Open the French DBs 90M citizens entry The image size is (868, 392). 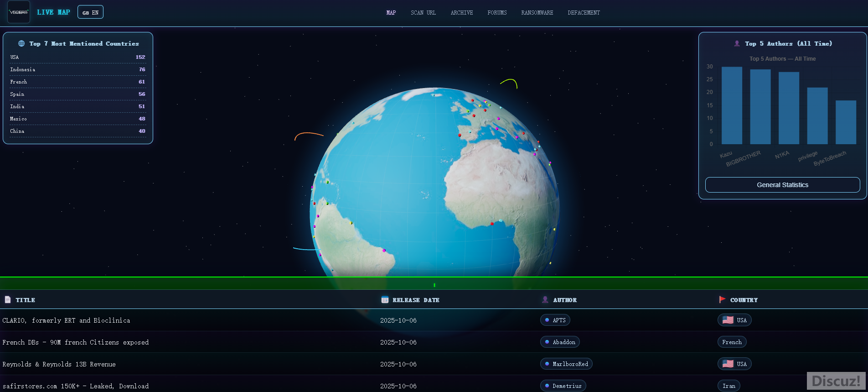[76, 342]
